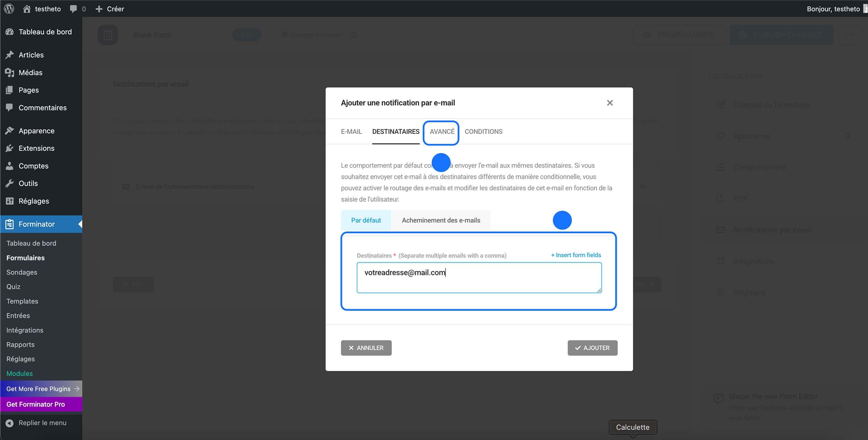The height and width of the screenshot is (440, 868).
Task: Click the Médias library icon
Action: (9, 72)
